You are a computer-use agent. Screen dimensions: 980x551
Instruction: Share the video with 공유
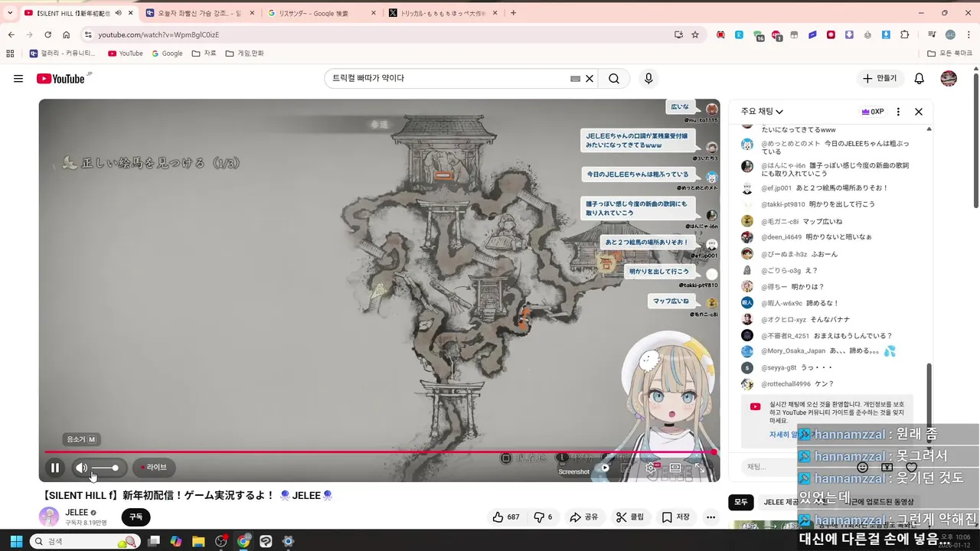click(583, 517)
